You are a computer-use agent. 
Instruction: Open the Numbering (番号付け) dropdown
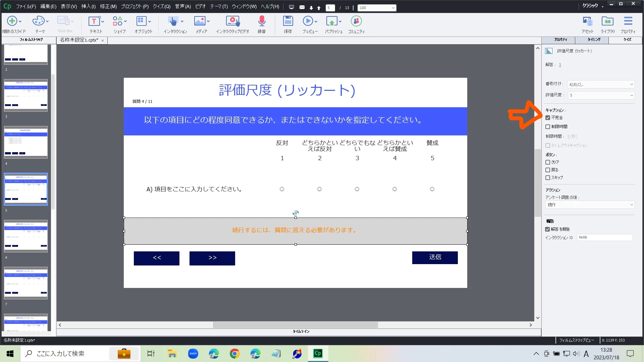point(601,84)
